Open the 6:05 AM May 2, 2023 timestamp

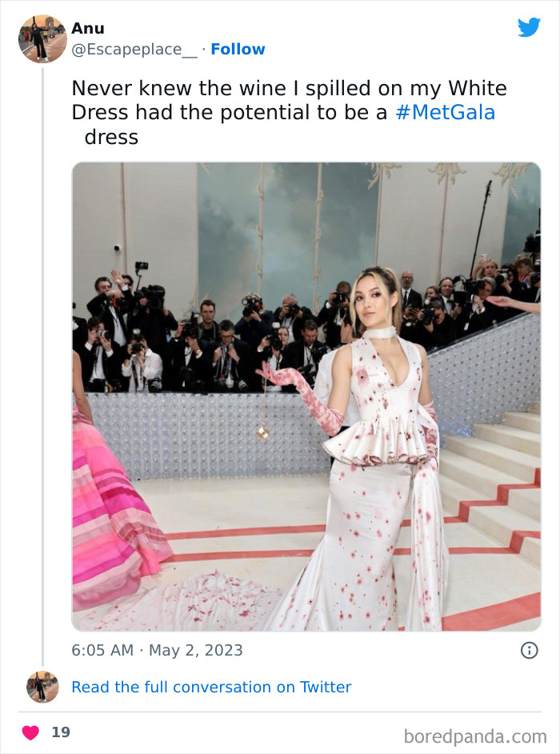click(x=157, y=650)
